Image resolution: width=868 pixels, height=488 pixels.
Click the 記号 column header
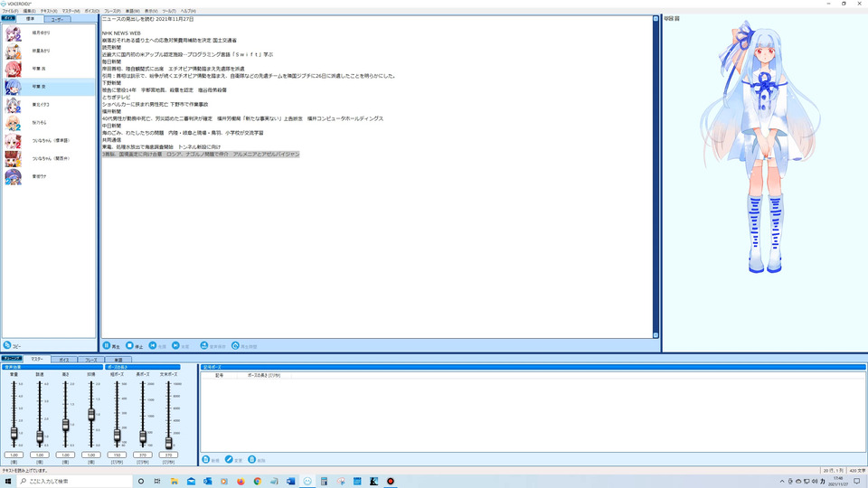[x=219, y=375]
